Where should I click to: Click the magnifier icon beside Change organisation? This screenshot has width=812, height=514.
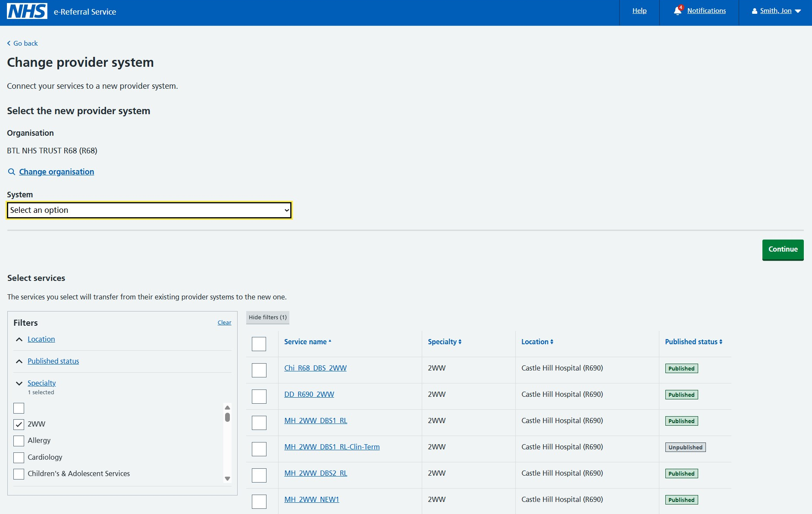point(12,172)
